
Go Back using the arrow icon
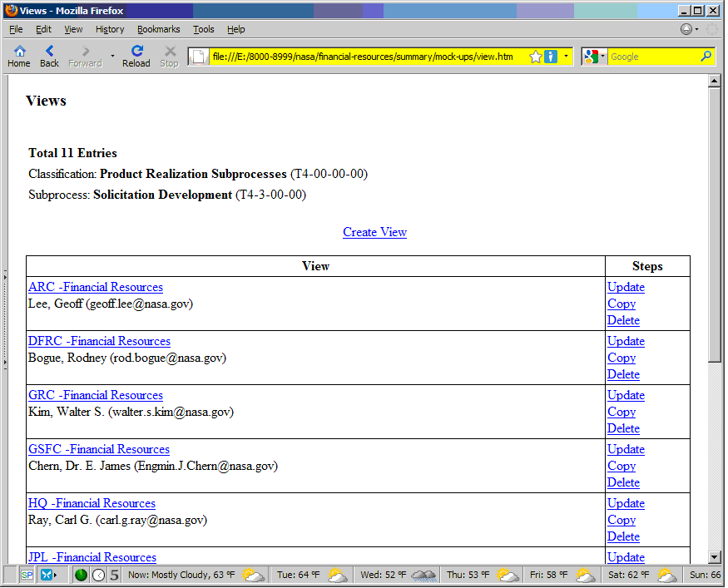[x=49, y=51]
